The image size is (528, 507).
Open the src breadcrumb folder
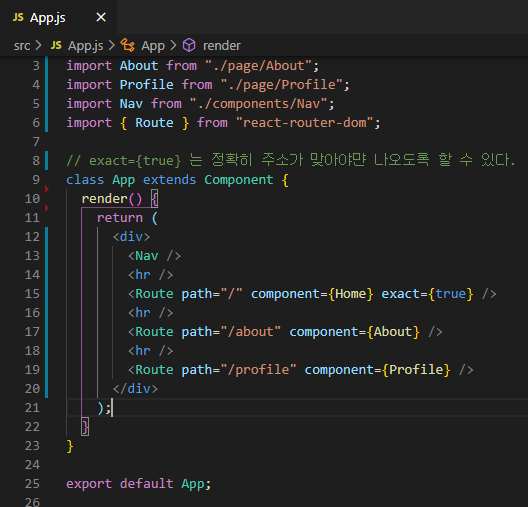22,45
